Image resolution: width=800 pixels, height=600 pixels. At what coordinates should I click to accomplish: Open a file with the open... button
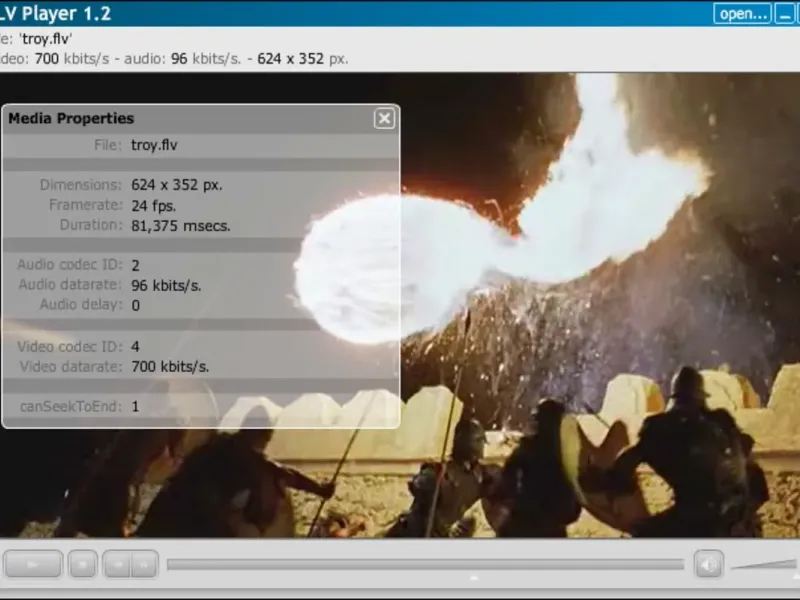(742, 14)
